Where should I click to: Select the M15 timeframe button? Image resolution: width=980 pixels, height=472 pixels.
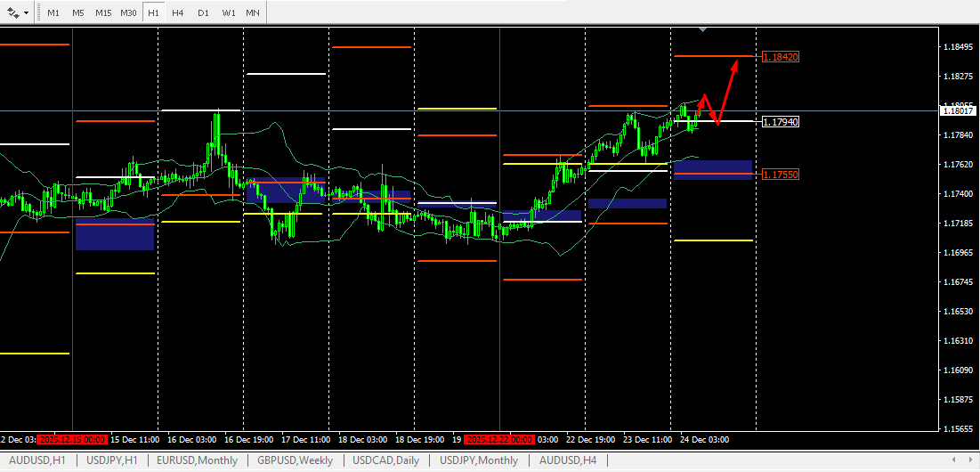pyautogui.click(x=104, y=12)
